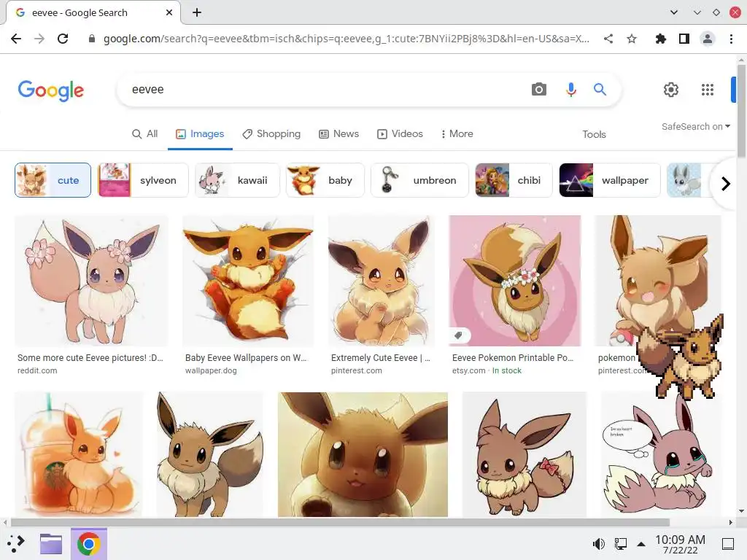Screen dimensions: 747x560
Task: Open the Tools filter button
Action: point(594,134)
